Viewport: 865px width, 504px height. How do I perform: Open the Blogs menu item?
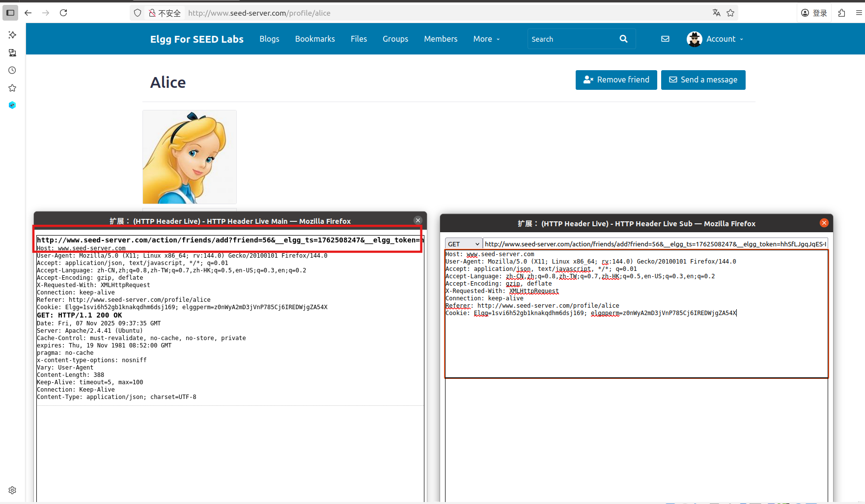pyautogui.click(x=269, y=39)
